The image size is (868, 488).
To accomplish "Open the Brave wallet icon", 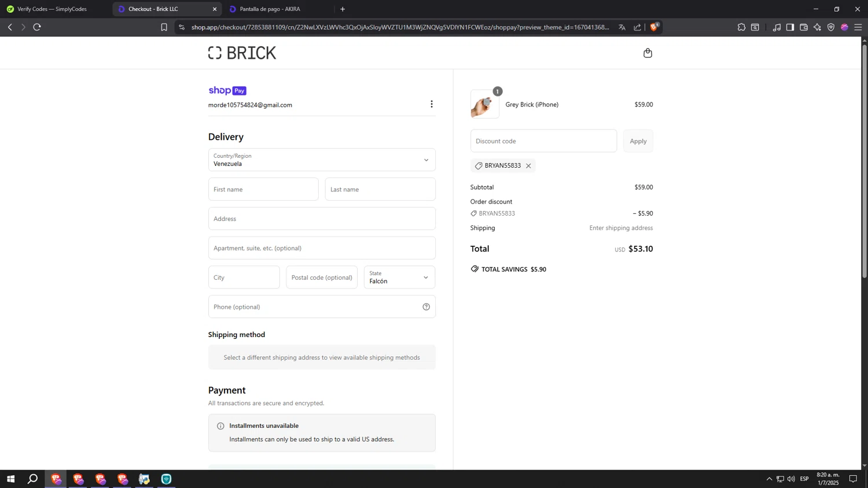I will 804,27.
